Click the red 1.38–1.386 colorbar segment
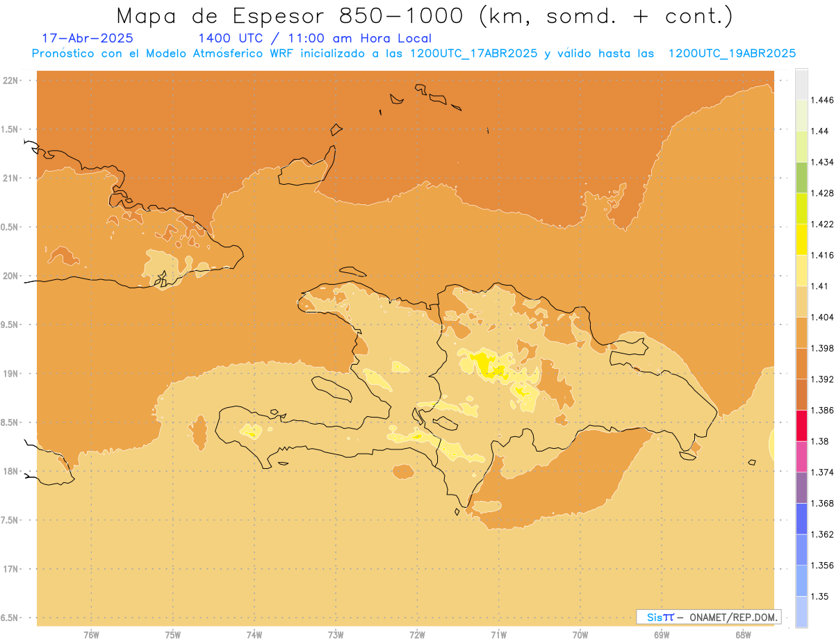The width and height of the screenshot is (834, 644). (801, 426)
